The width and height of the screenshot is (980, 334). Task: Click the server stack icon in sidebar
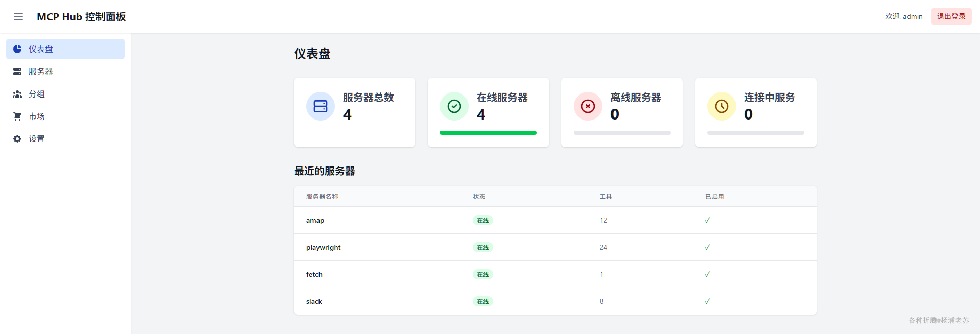tap(17, 71)
